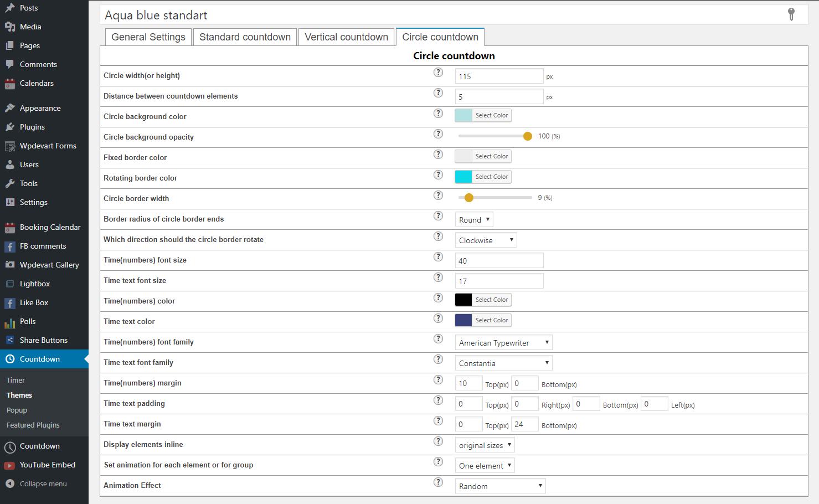
Task: Click the black Time(numbers) color swatch
Action: click(463, 300)
